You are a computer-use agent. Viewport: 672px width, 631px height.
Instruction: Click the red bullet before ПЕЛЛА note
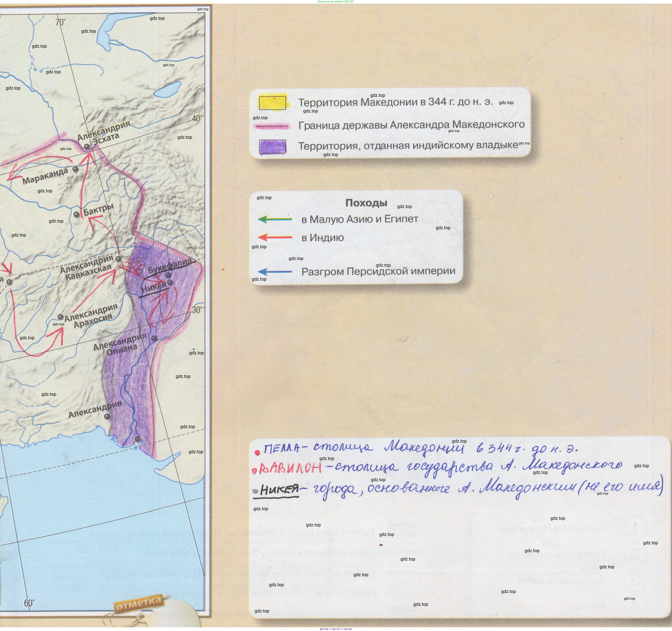[x=257, y=452]
